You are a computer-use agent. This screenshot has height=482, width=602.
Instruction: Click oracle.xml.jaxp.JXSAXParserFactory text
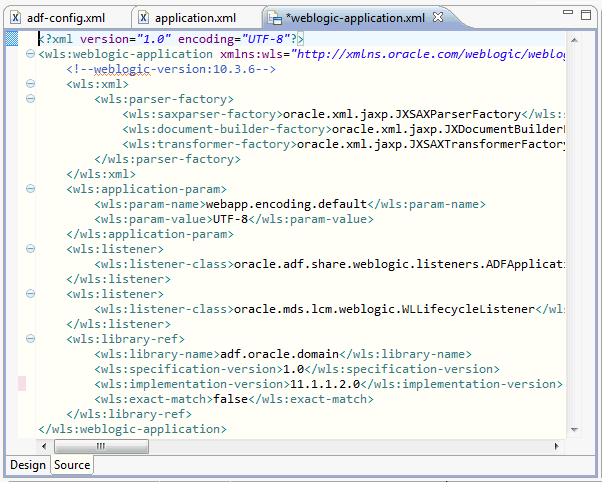coord(402,114)
